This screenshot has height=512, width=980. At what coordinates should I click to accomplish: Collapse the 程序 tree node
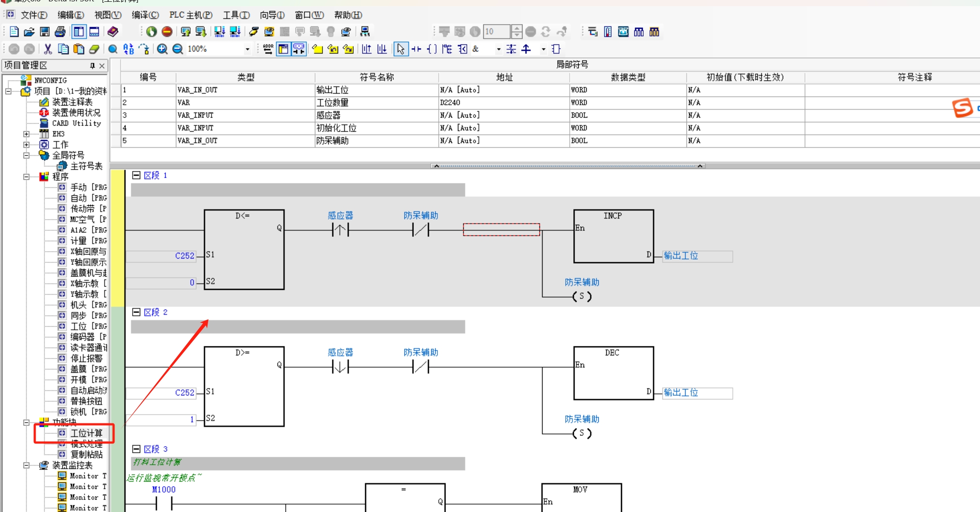pyautogui.click(x=26, y=177)
